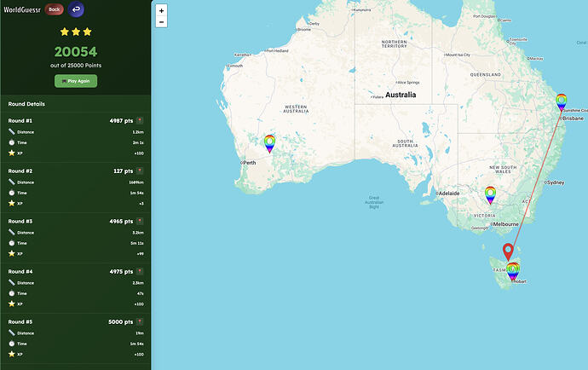Click the Round #1 stopwatch Time icon
Image resolution: width=588 pixels, height=370 pixels.
point(12,142)
